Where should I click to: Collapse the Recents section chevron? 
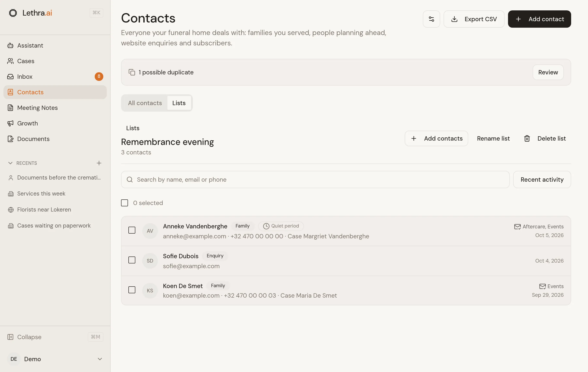[x=10, y=163]
